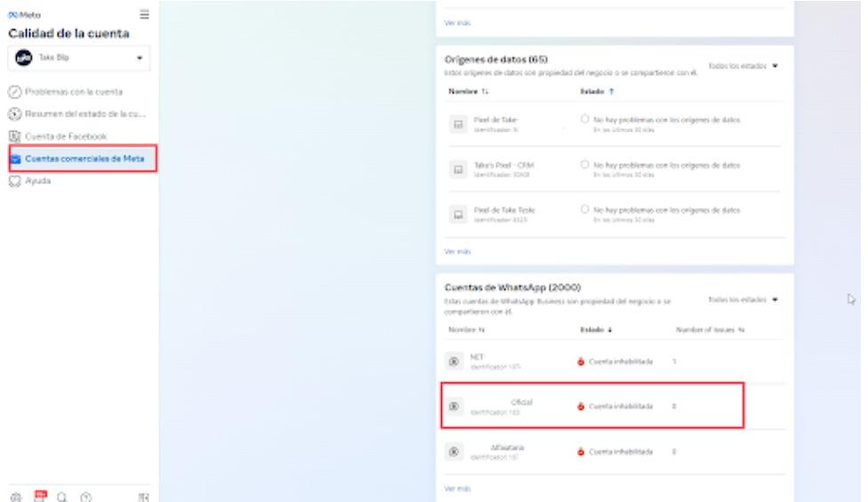Click the Ayuda help icon

point(15,181)
